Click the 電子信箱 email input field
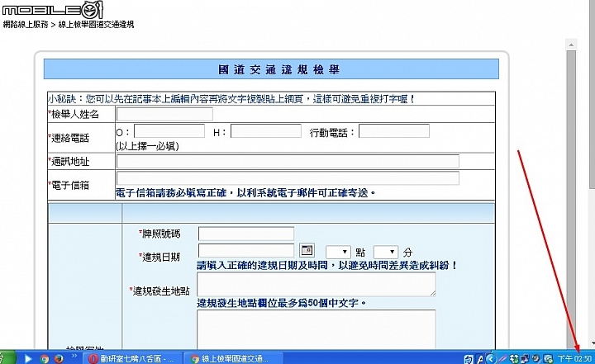This screenshot has height=364, width=595. 288,177
